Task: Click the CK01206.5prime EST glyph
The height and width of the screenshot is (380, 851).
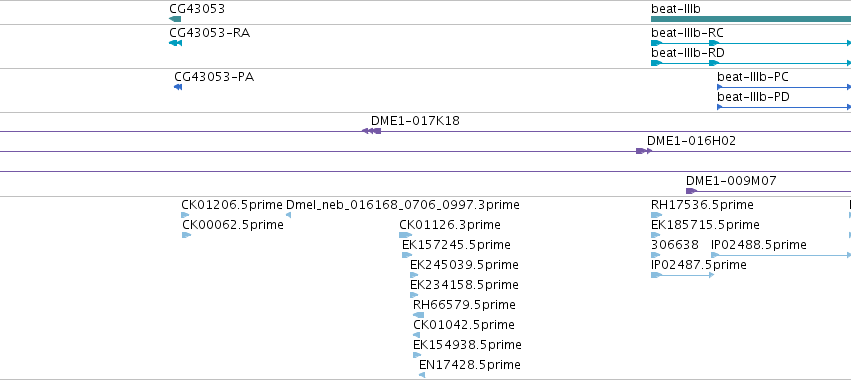Action: click(x=185, y=215)
